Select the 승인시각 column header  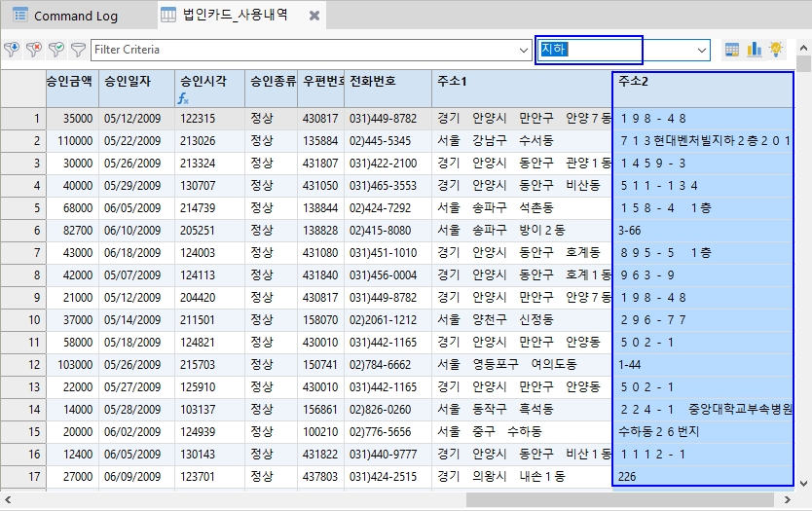tap(209, 89)
